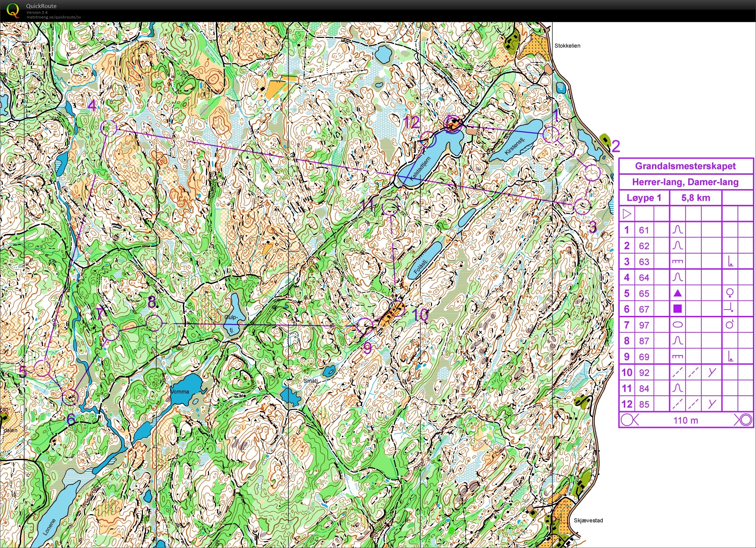756x548 pixels.
Task: Click the 'Version 2.4' header text
Action: click(37, 12)
